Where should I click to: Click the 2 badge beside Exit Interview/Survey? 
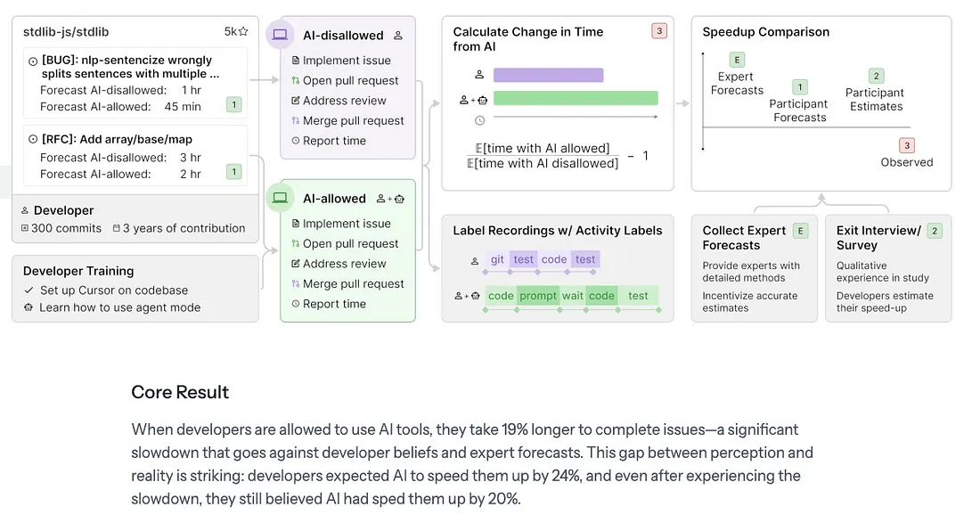tap(935, 231)
